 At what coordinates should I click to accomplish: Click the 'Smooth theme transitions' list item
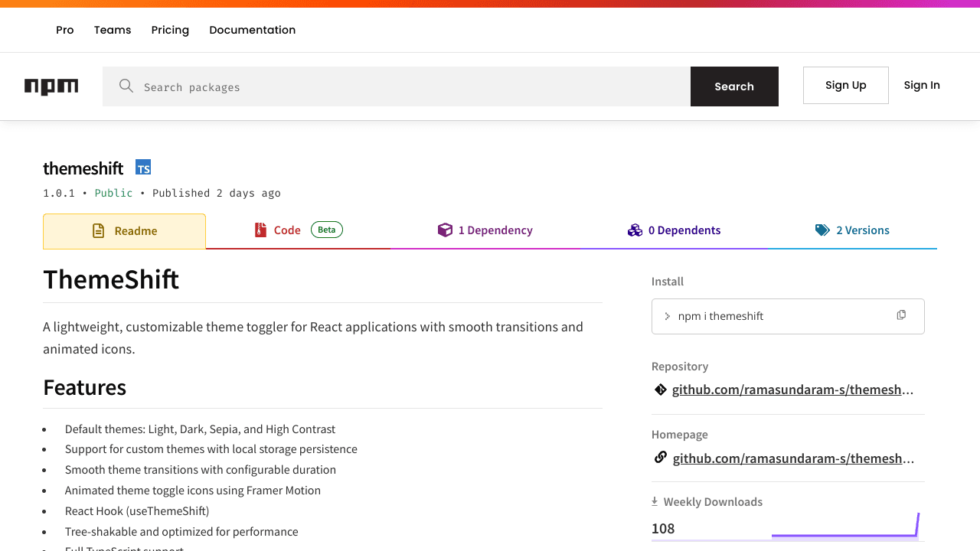pos(201,470)
